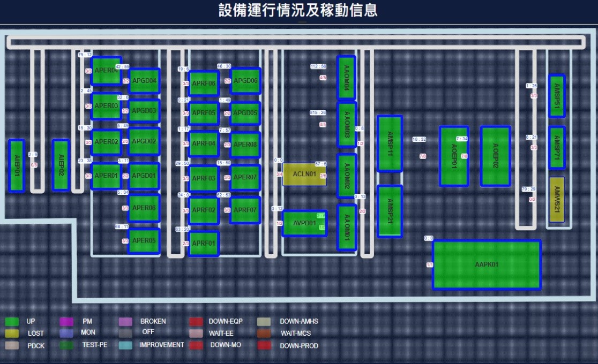This screenshot has height=364, width=598.
Task: Click the APGD03 equipment tile
Action: pyautogui.click(x=144, y=111)
